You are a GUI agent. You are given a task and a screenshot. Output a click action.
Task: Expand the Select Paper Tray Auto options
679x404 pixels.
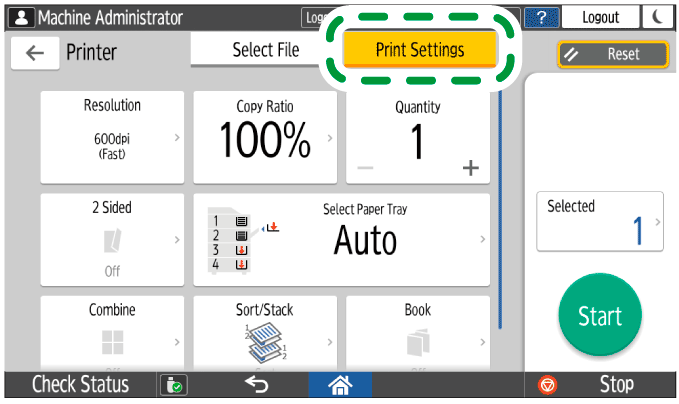pyautogui.click(x=342, y=239)
